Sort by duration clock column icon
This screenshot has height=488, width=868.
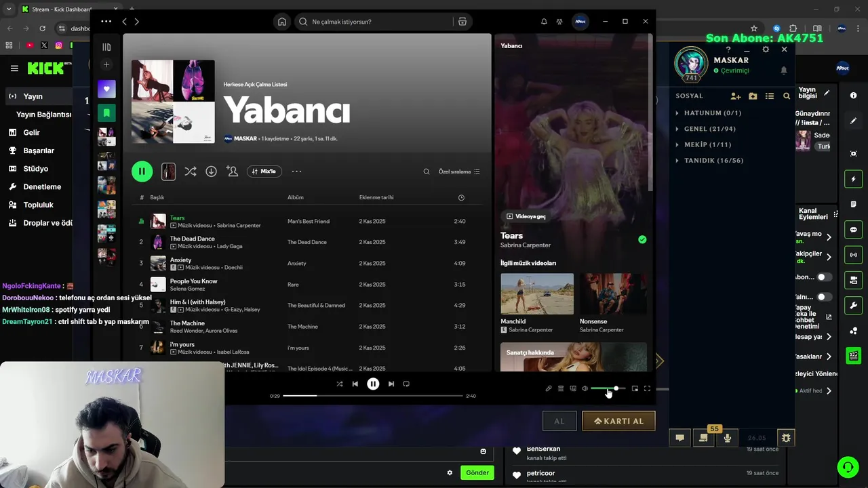(x=461, y=197)
